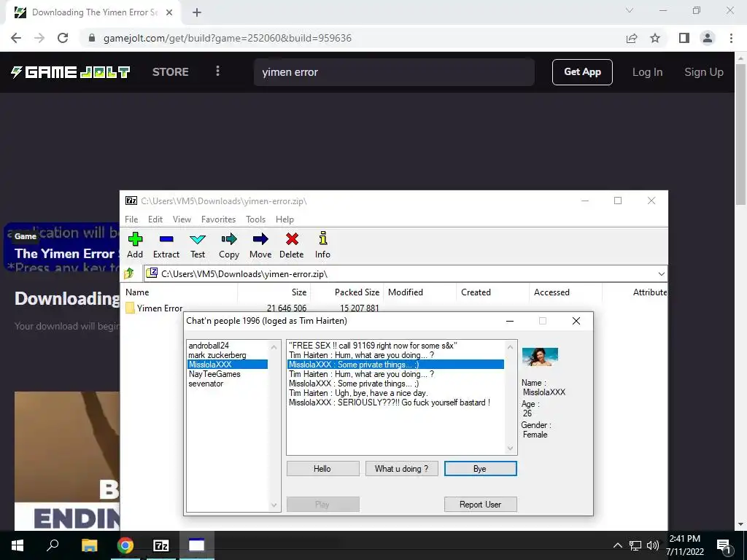Click the Get App button
The height and width of the screenshot is (560, 747).
click(582, 72)
